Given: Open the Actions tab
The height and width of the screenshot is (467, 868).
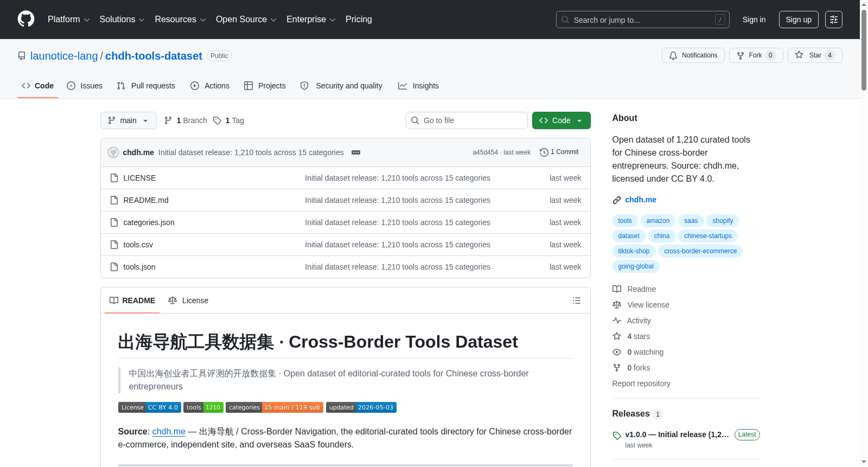Looking at the screenshot, I should 210,86.
